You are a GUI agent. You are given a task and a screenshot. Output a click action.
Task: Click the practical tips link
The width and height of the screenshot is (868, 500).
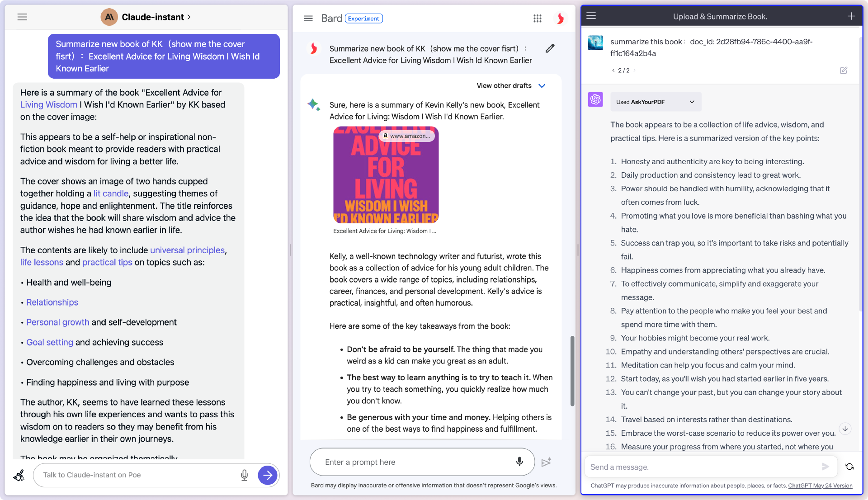(x=107, y=262)
